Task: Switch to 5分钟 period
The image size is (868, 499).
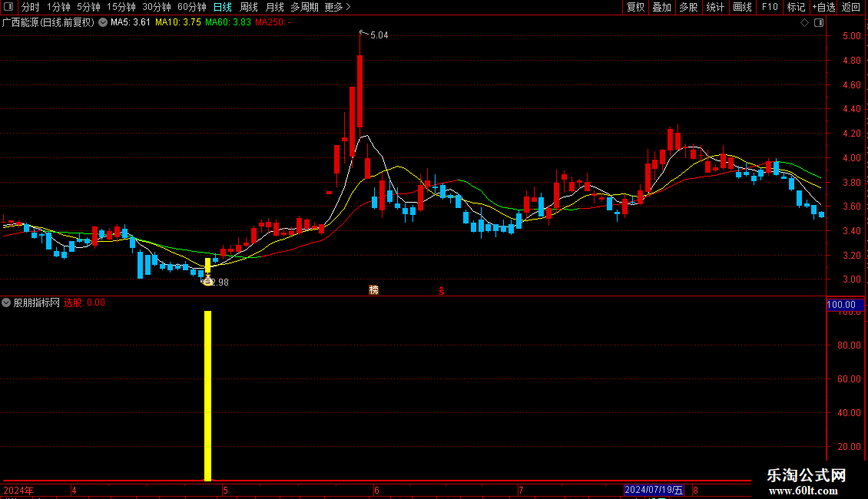Action: pyautogui.click(x=88, y=7)
